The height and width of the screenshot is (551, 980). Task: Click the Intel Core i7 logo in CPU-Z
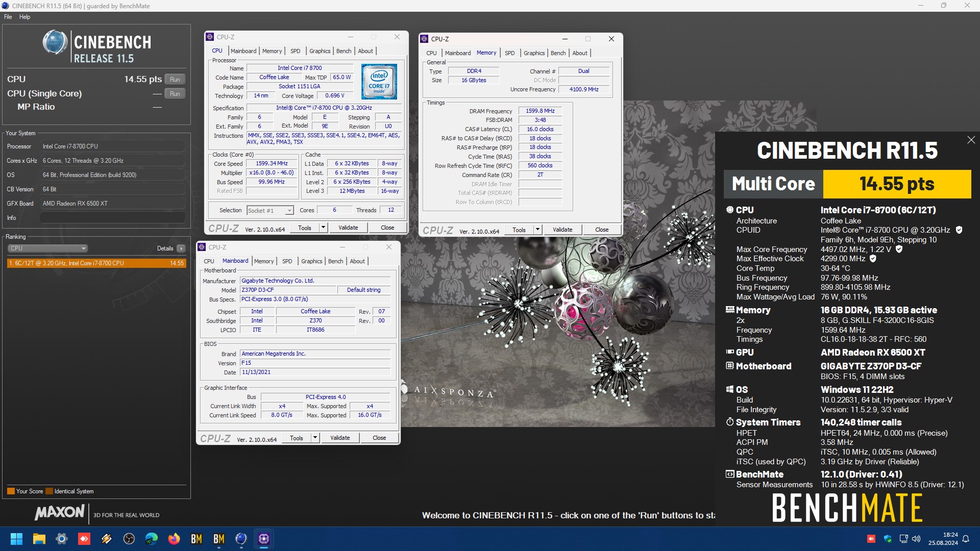pyautogui.click(x=379, y=81)
